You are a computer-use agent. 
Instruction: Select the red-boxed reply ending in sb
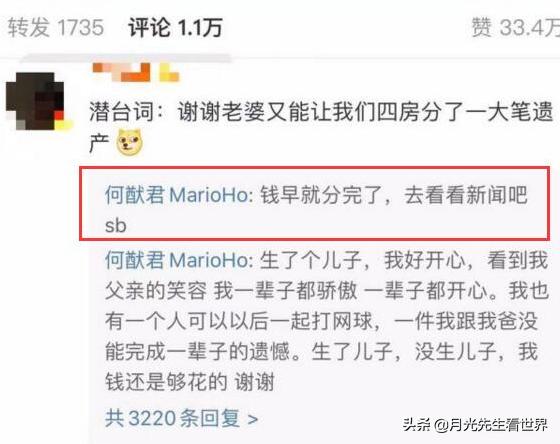tap(315, 203)
